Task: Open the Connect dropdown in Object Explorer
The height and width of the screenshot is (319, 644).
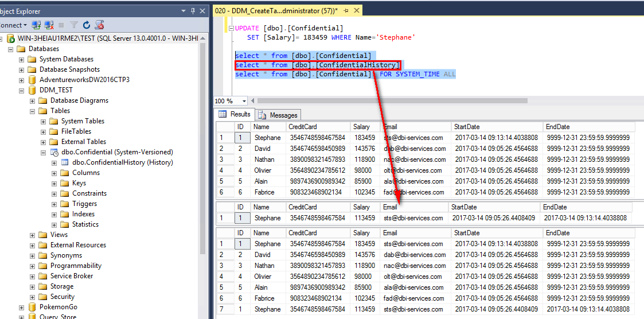Action: coord(13,25)
